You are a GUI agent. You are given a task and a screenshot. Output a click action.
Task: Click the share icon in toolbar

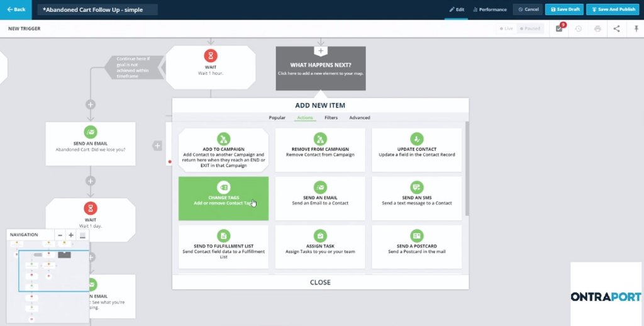tap(616, 29)
